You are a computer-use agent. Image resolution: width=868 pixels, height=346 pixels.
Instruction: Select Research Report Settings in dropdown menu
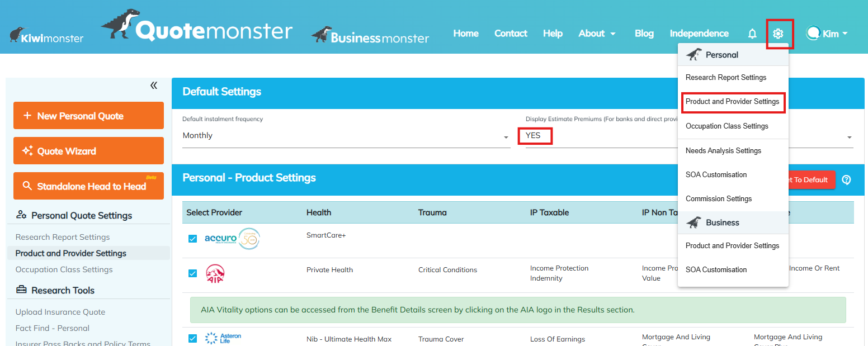coord(733,78)
